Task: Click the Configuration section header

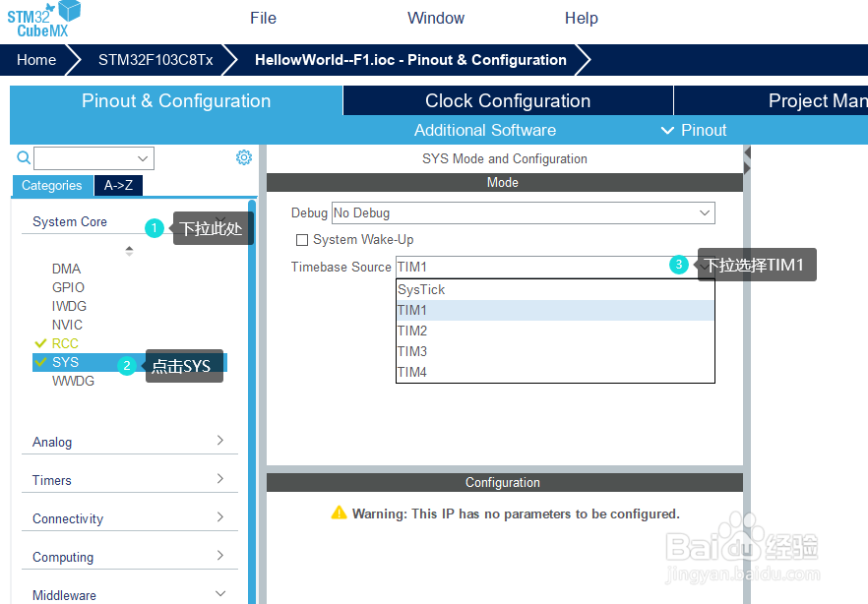Action: (504, 482)
